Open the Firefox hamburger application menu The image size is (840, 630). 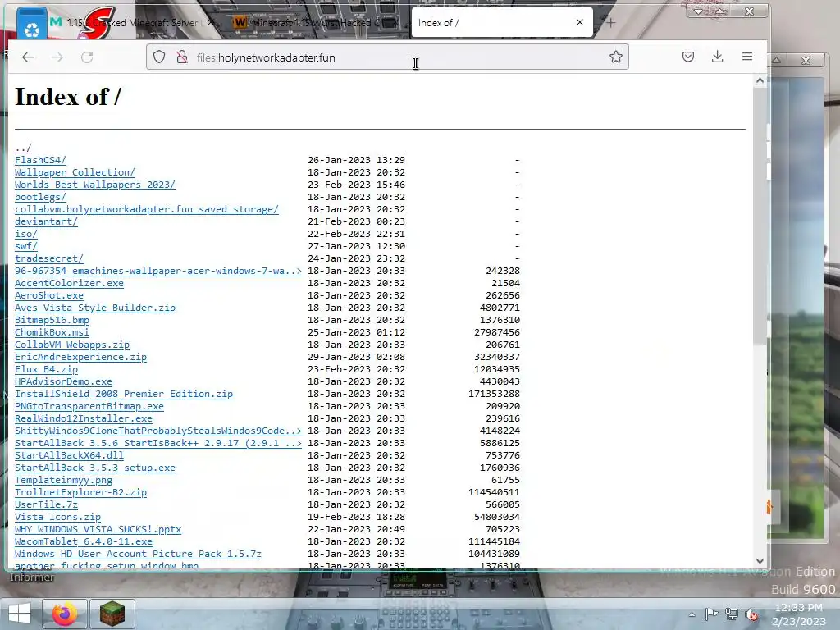[747, 57]
